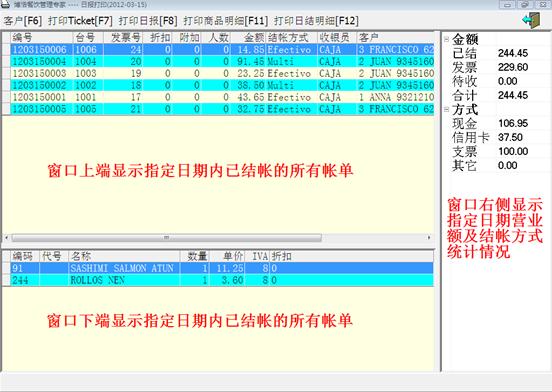552x392 pixels.
Task: Click right arrow of horizontal scrollbar
Action: (429, 238)
